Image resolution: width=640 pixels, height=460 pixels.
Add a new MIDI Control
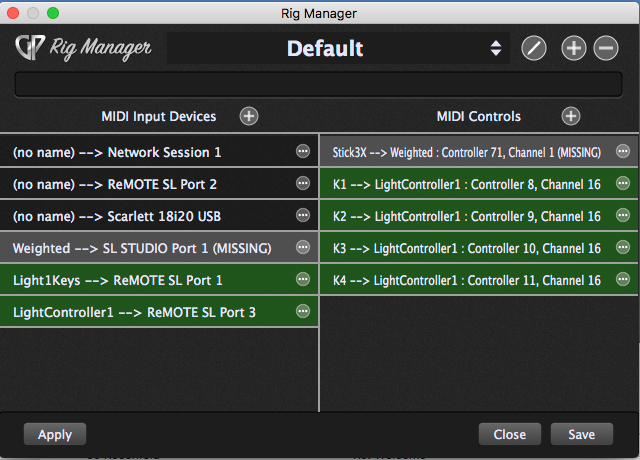(571, 116)
